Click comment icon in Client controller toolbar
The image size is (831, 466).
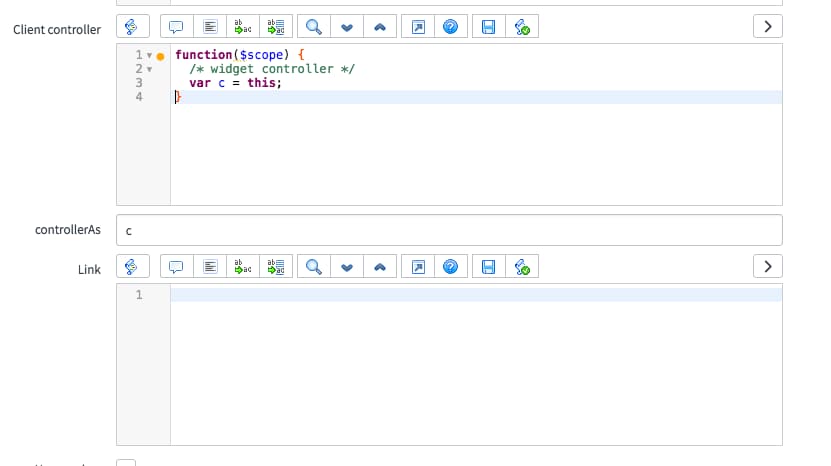click(x=176, y=28)
